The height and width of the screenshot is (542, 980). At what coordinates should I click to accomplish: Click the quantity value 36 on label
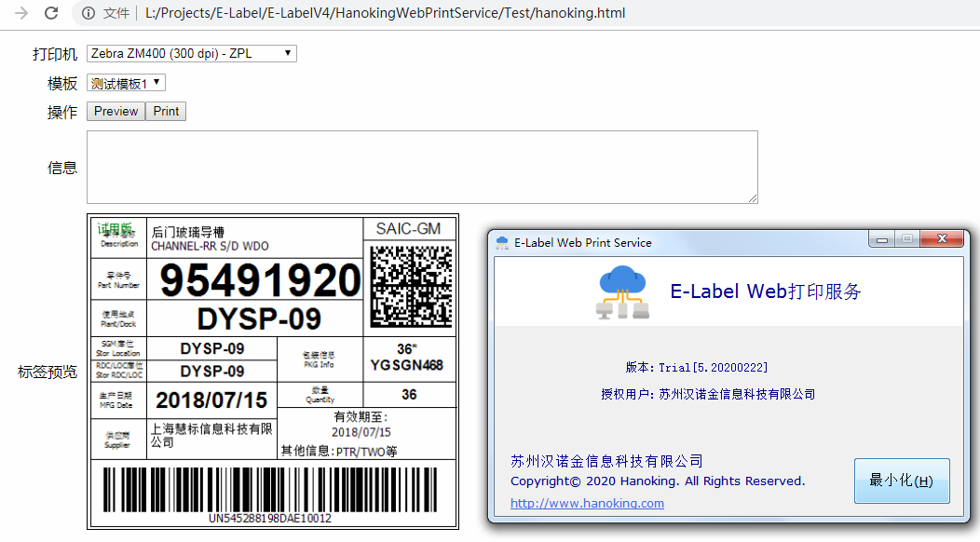coord(409,395)
